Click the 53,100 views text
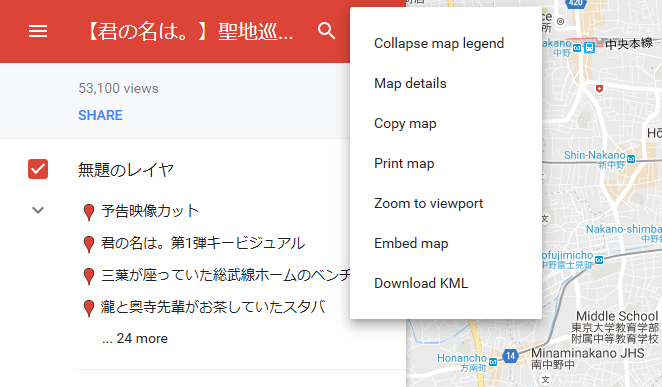Viewport: 662px width, 387px height. click(118, 88)
